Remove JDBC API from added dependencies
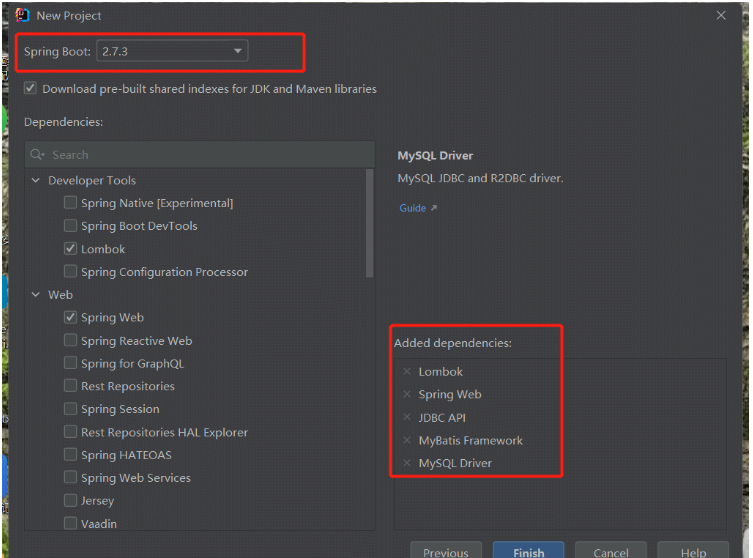The width and height of the screenshot is (753, 558). click(x=407, y=417)
